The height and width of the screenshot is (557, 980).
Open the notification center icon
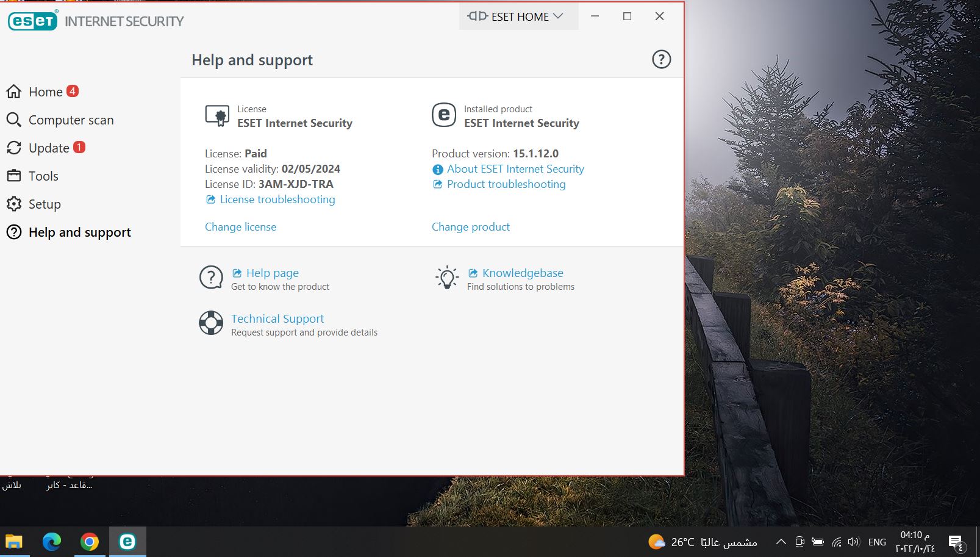click(x=956, y=542)
